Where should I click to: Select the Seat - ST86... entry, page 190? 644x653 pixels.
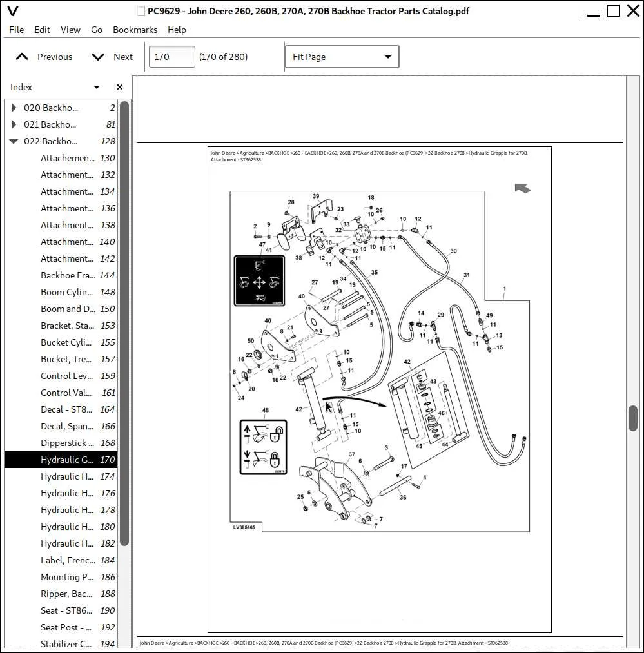61,610
